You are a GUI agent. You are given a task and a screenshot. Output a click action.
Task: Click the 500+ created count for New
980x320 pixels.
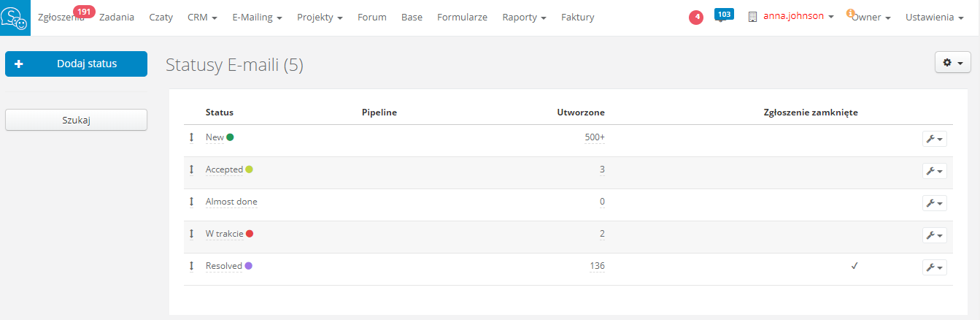pos(594,137)
